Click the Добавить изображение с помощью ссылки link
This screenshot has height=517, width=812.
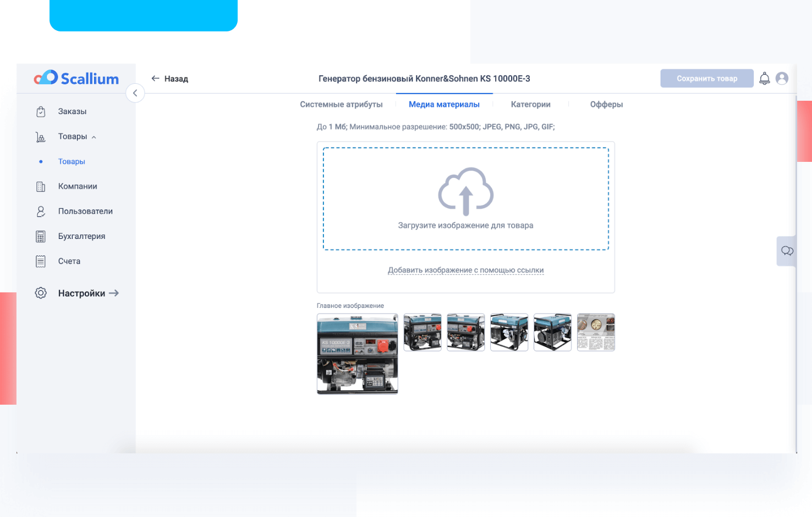coord(465,270)
